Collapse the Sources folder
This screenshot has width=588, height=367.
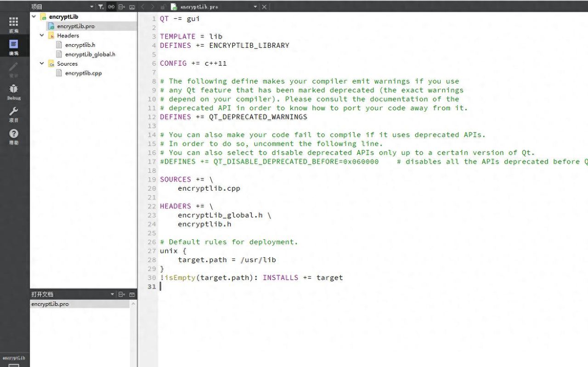[x=42, y=64]
